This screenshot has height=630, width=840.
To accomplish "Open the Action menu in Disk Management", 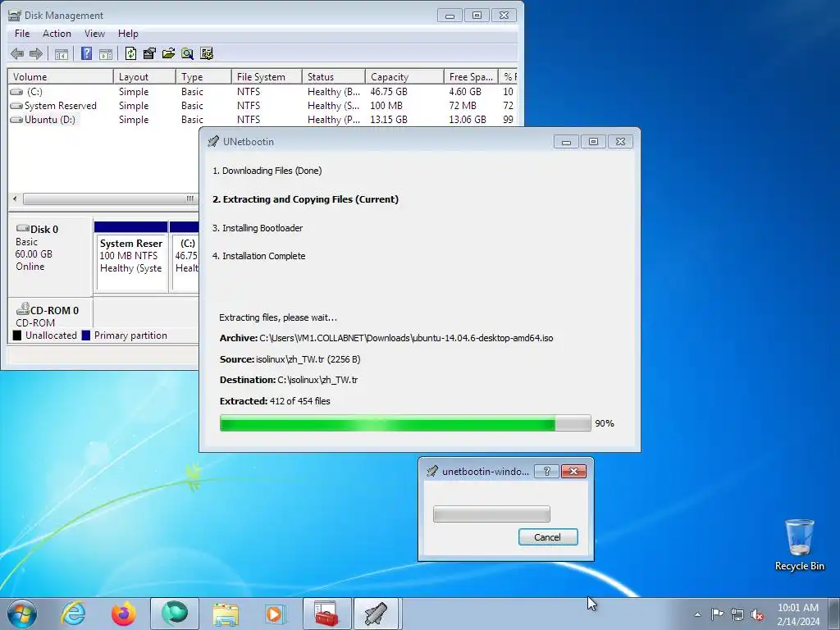I will coord(57,33).
